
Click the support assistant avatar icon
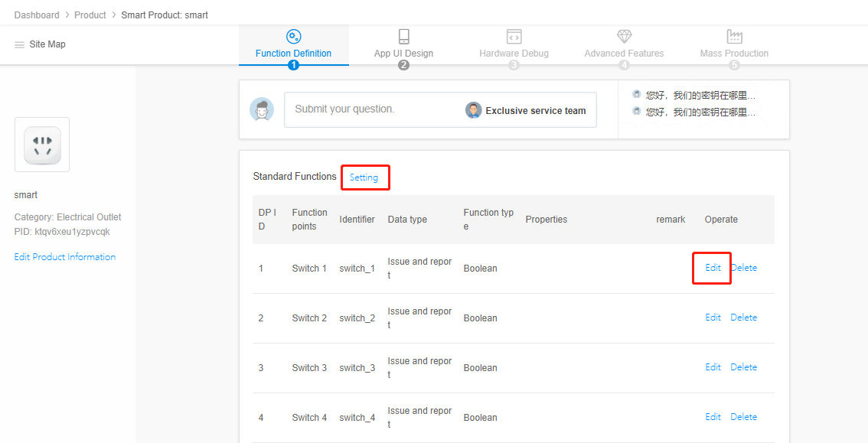pos(262,109)
